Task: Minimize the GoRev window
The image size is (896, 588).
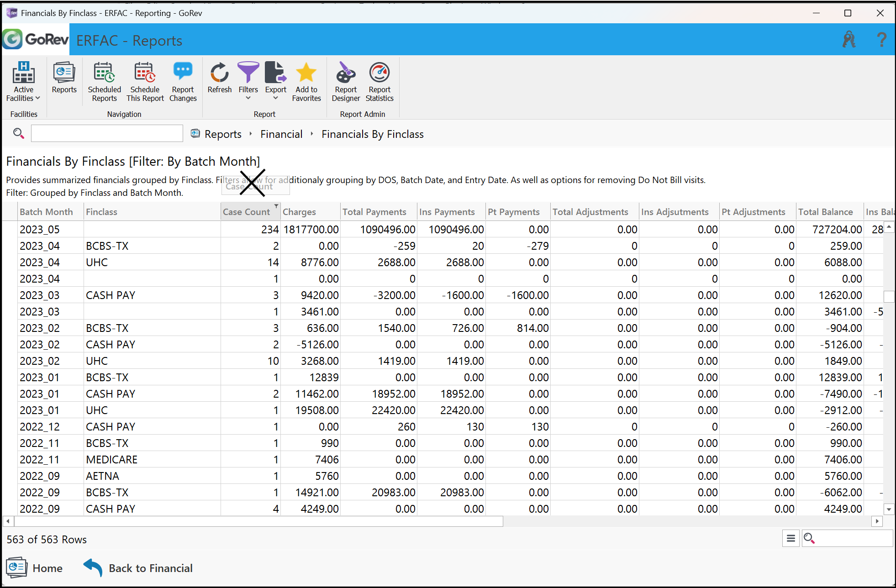Action: click(817, 13)
